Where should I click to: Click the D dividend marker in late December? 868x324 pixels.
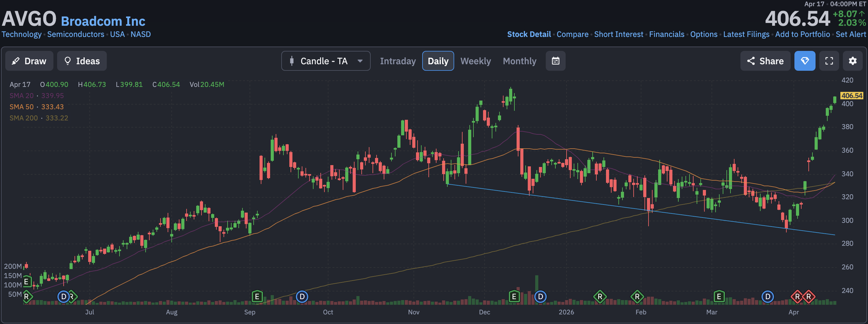tap(540, 297)
